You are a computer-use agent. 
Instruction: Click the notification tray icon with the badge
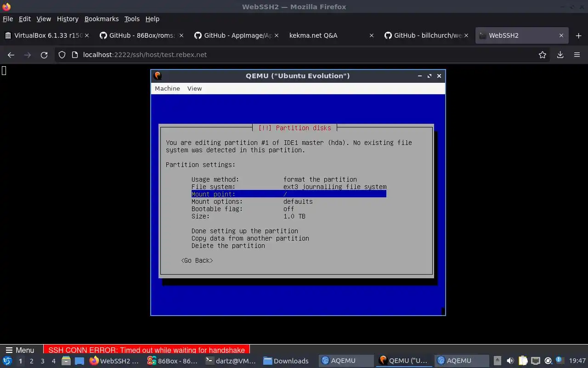[560, 360]
